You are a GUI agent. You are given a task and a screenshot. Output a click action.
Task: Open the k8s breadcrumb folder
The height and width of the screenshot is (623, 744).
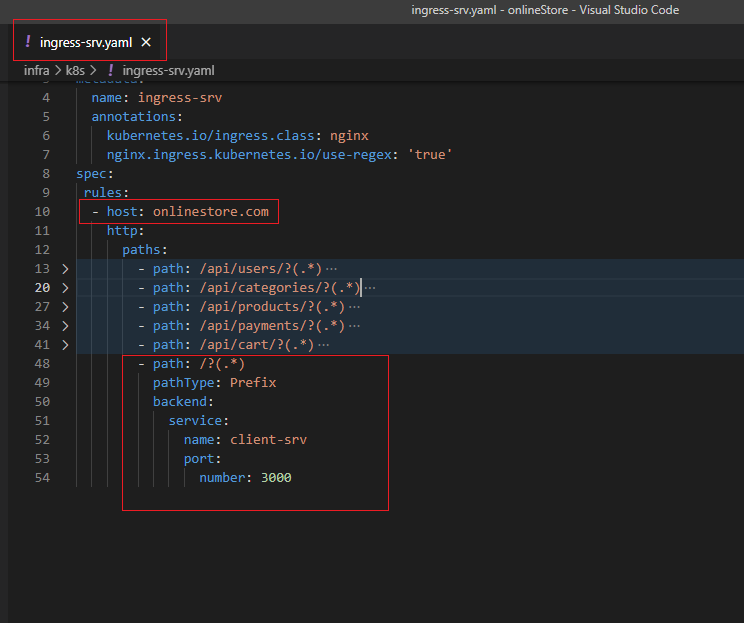pos(76,71)
